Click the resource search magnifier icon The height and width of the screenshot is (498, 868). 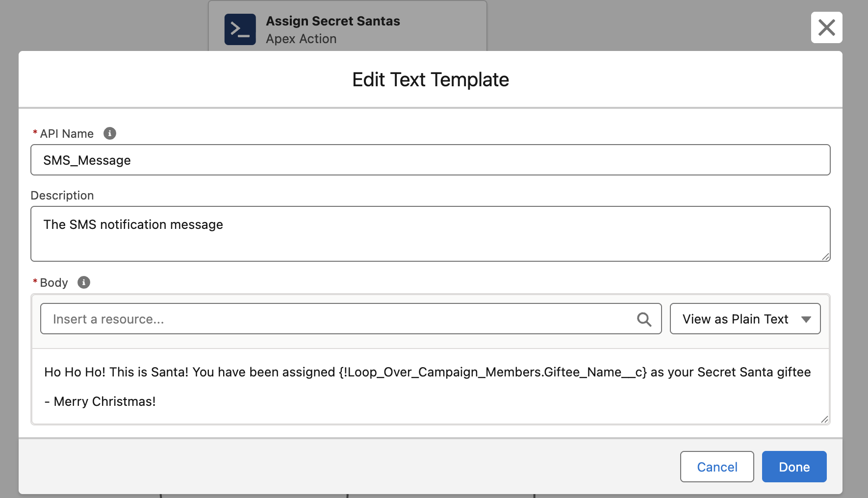pyautogui.click(x=644, y=319)
